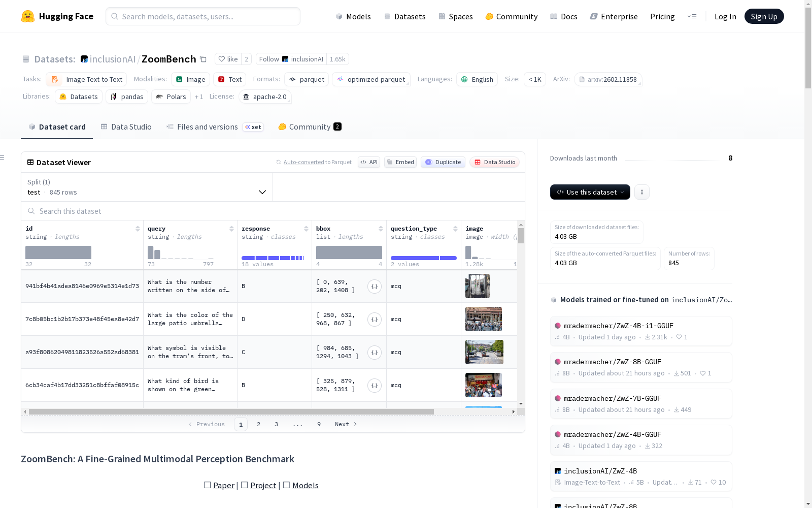812x508 pixels.
Task: Click the Image modality tag
Action: point(191,79)
